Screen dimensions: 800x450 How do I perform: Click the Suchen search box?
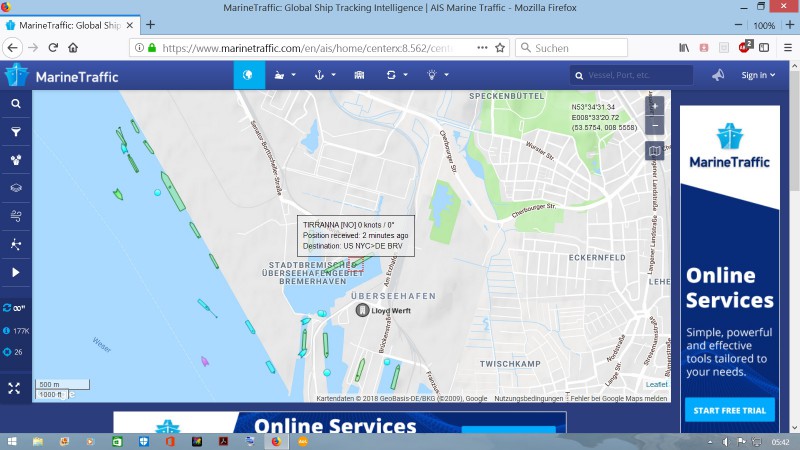pyautogui.click(x=571, y=48)
